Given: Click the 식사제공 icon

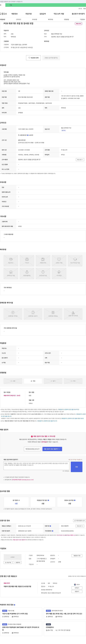Looking at the screenshot, I should pos(59,272).
